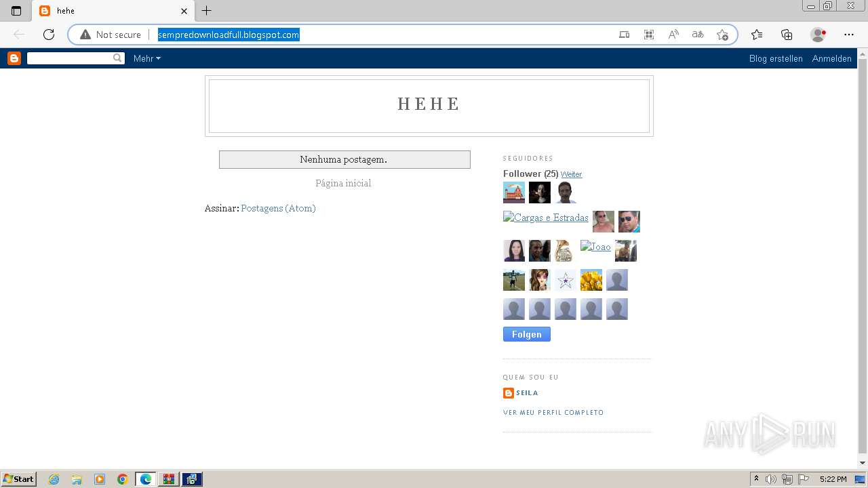Click the SEILA profile name
Screen dimensions: 868x488
[527, 393]
